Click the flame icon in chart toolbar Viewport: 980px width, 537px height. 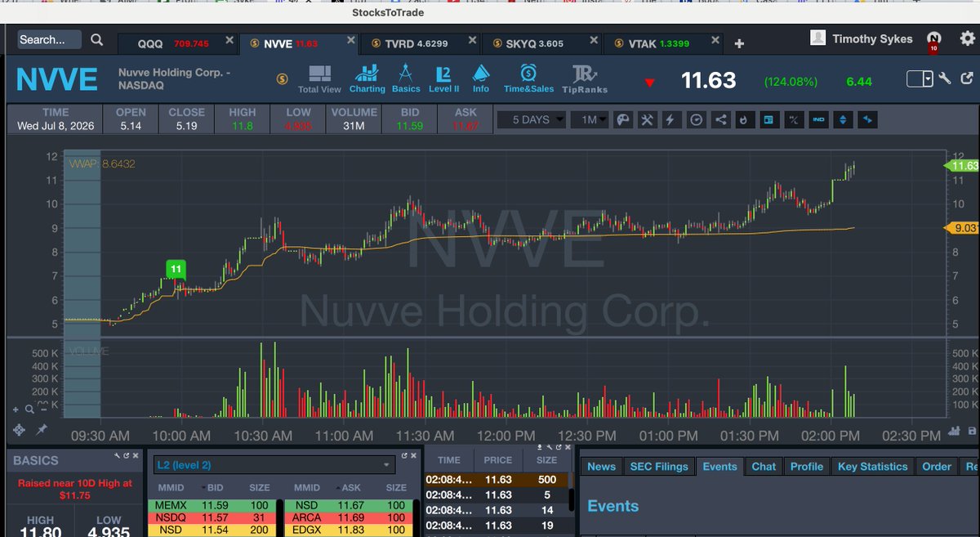click(x=744, y=119)
